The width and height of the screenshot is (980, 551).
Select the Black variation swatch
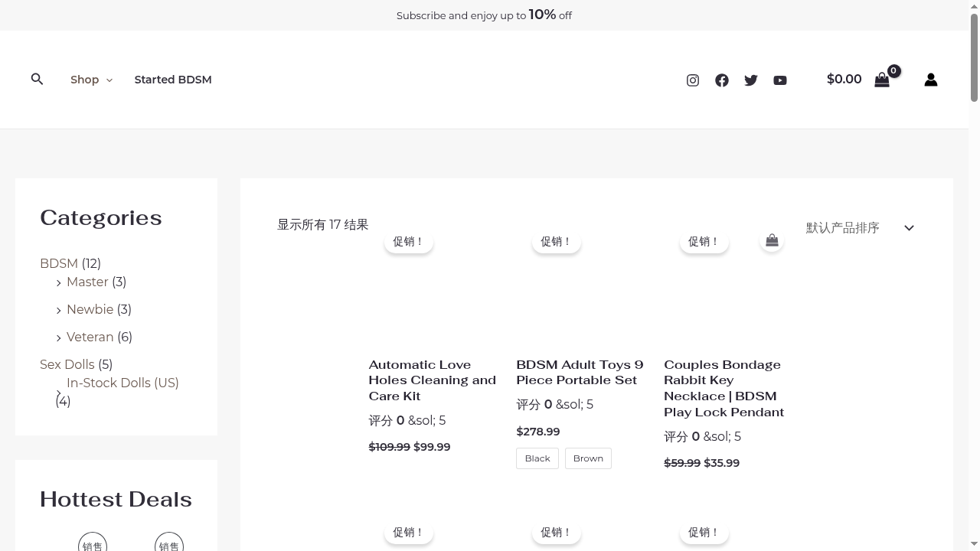point(537,458)
